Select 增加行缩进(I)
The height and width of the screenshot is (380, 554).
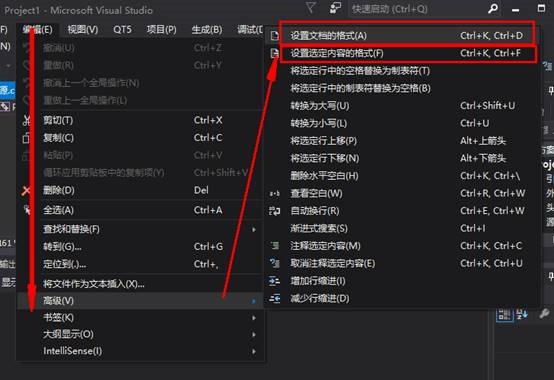click(x=403, y=281)
